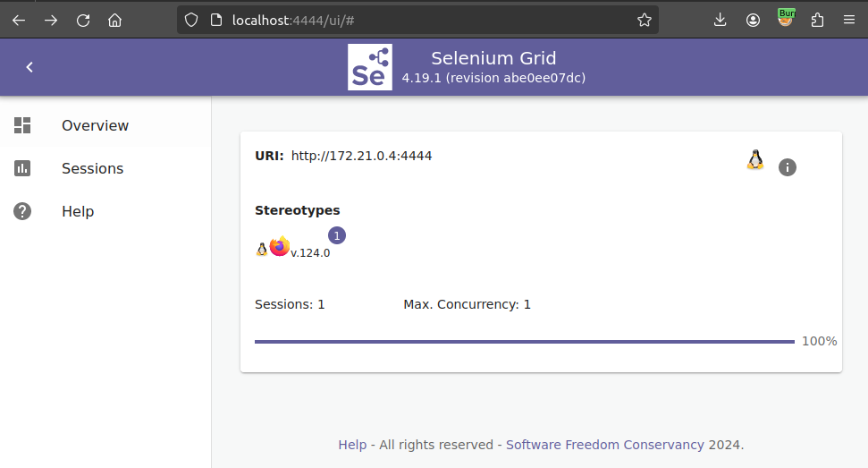Click the Sessions chart icon
Screen dimensions: 868x468
pos(22,169)
